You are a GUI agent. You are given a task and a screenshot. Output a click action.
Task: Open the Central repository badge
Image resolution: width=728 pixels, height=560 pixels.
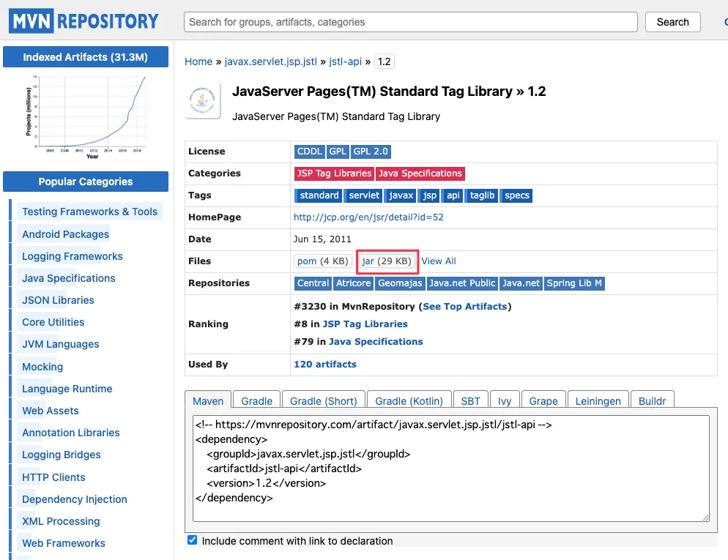pyautogui.click(x=313, y=283)
